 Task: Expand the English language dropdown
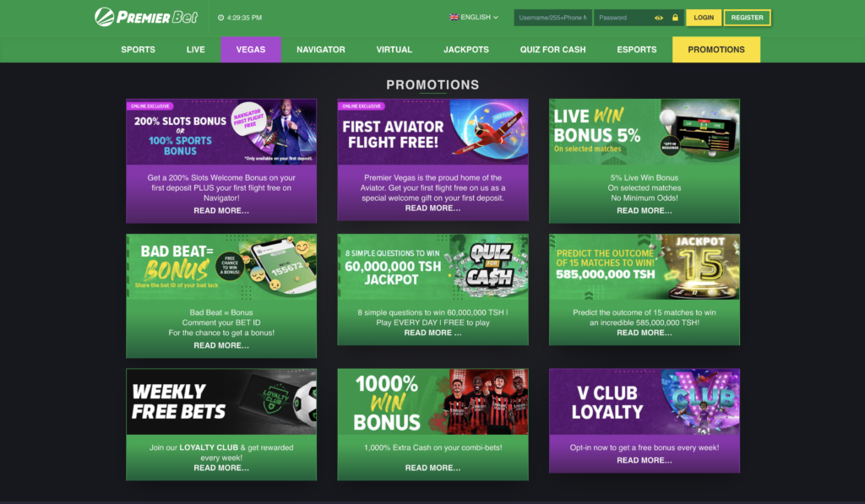pos(474,17)
